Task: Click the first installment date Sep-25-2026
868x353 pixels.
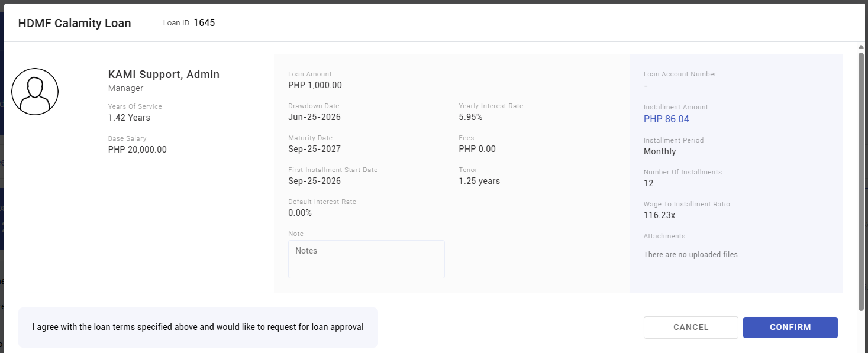Action: coord(314,181)
